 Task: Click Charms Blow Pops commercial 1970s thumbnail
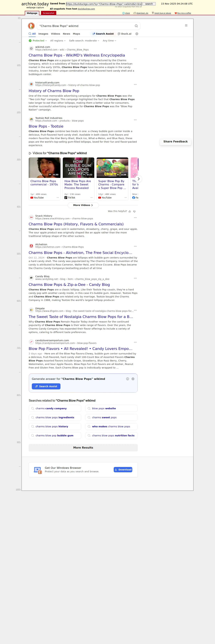pos(45,168)
